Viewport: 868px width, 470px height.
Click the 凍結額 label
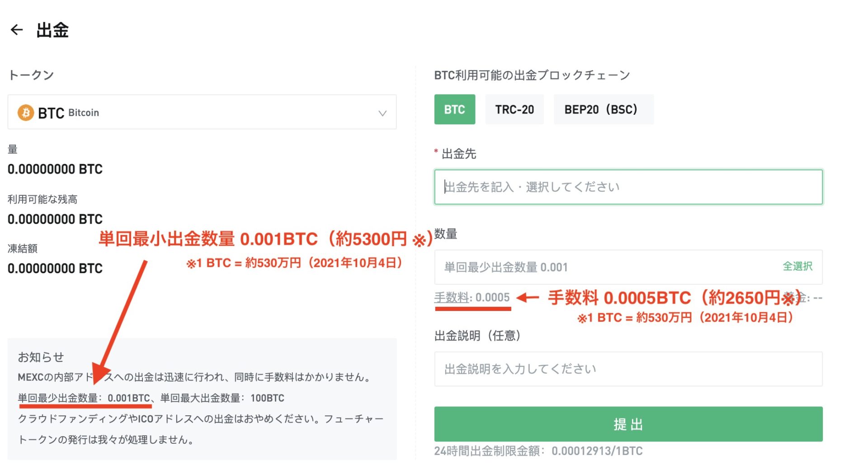[x=23, y=249]
